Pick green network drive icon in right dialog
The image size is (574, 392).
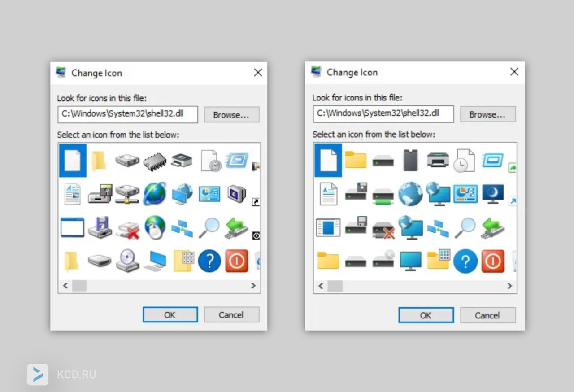point(383,196)
